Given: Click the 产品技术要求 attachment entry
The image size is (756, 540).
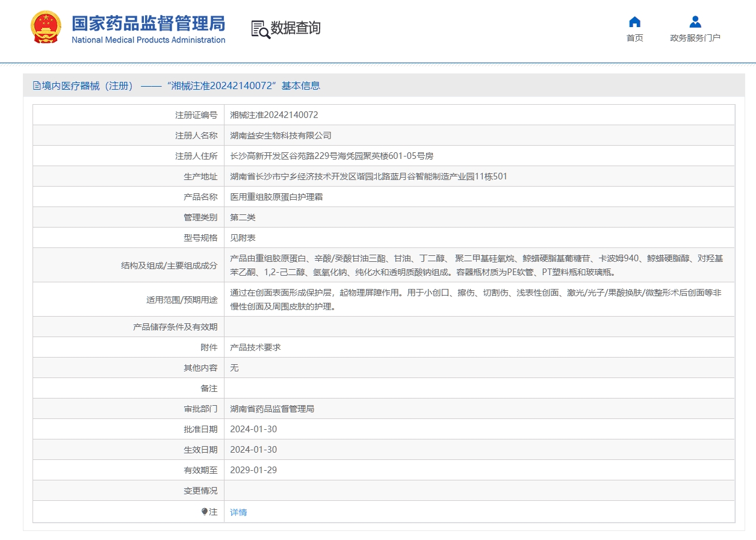Looking at the screenshot, I should click(x=255, y=347).
